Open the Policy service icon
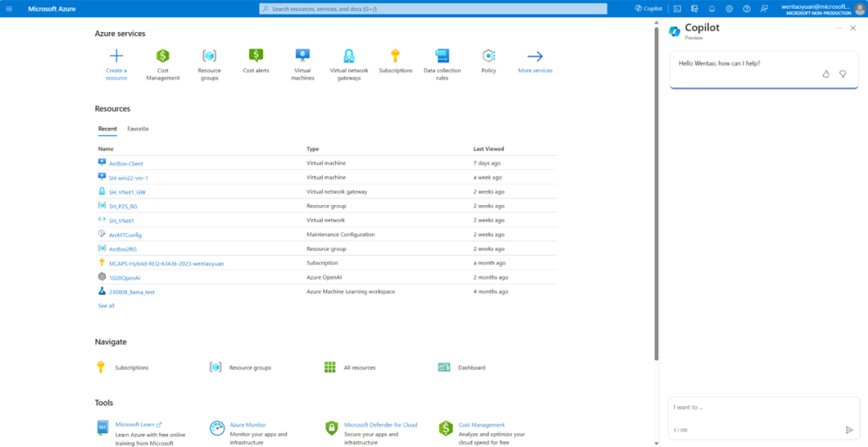Screen dimensions: 868x447 click(489, 55)
